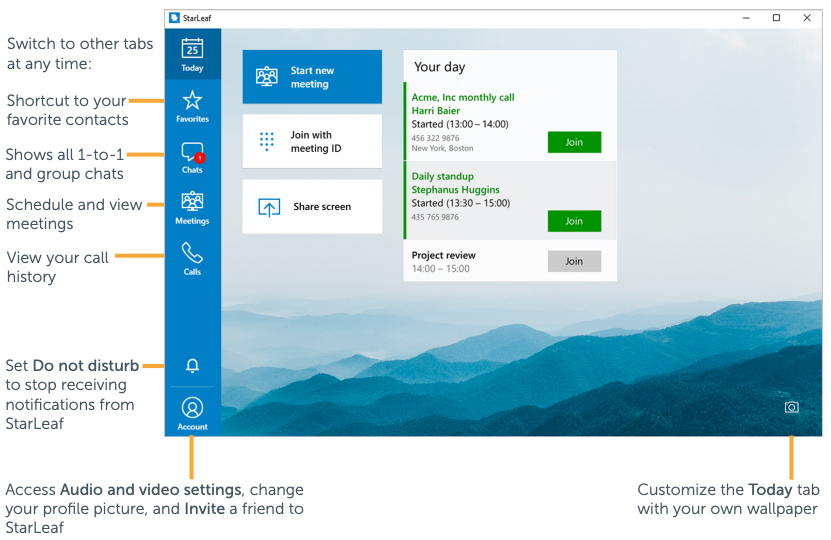831x540 pixels.
Task: Join the Project review meeting
Action: click(574, 261)
